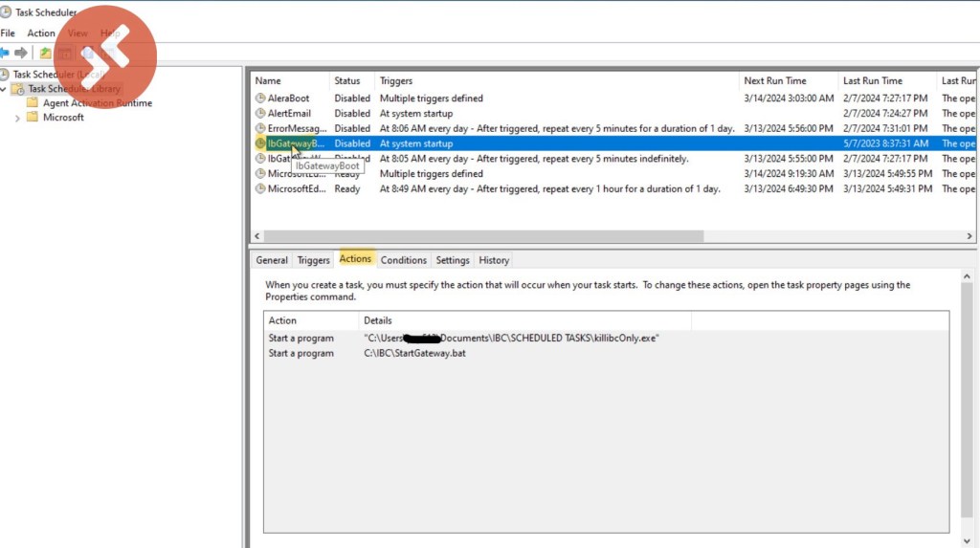The height and width of the screenshot is (548, 980).
Task: Click the back arrow toolbar icon
Action: pyautogui.click(x=5, y=53)
